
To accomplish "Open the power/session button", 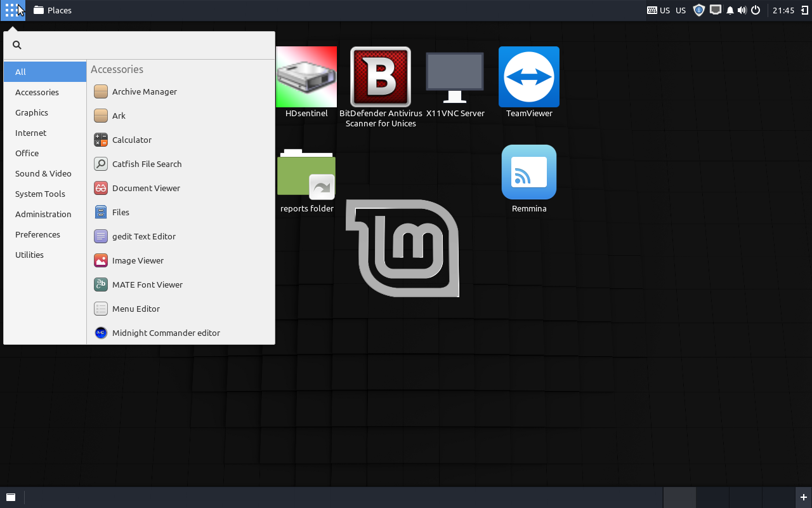I will click(x=756, y=10).
